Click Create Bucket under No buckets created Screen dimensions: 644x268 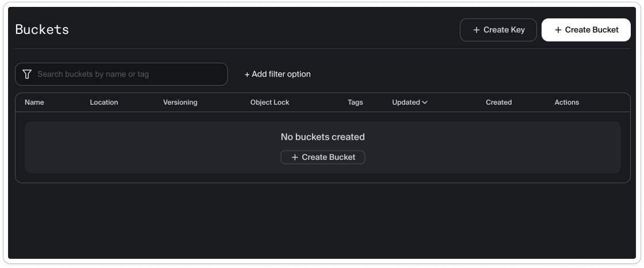click(x=323, y=157)
